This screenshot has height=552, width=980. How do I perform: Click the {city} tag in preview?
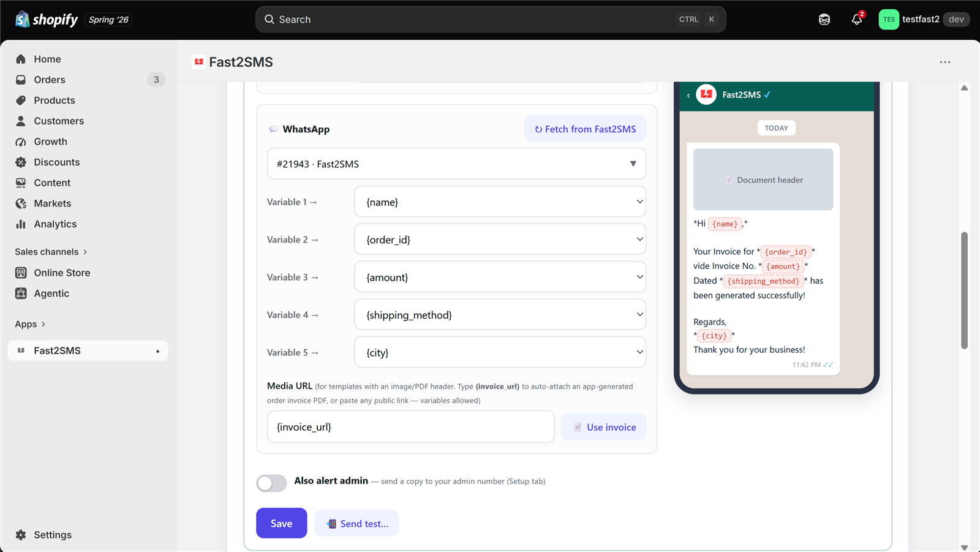point(714,336)
